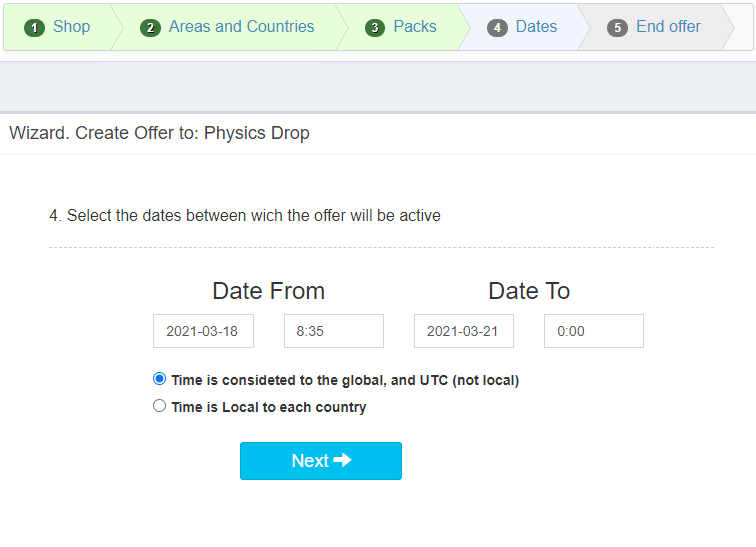Click the step 5 number badge
756x547 pixels.
pyautogui.click(x=617, y=27)
